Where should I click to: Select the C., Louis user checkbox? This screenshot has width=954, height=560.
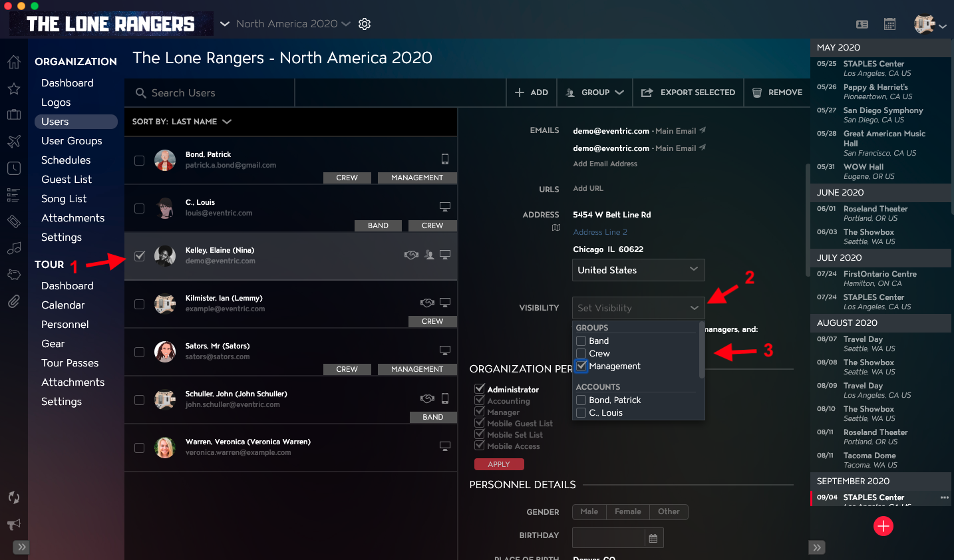tap(140, 208)
